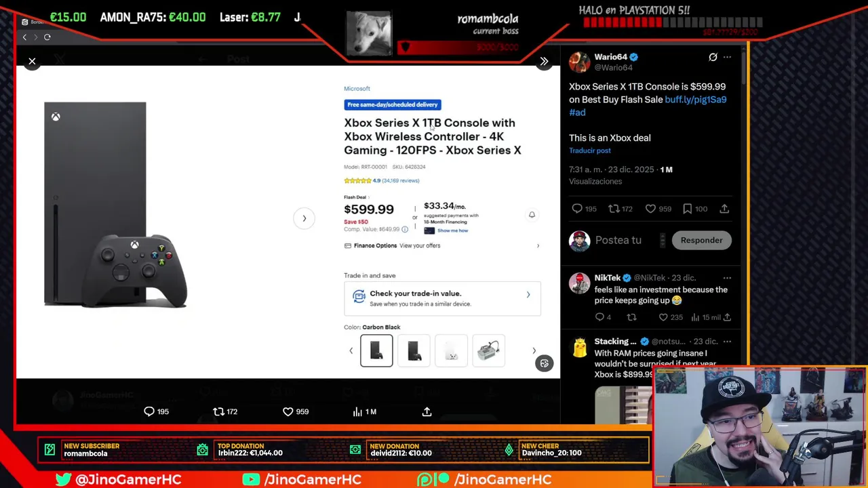Close the image viewer with the X
868x488 pixels.
coord(32,62)
